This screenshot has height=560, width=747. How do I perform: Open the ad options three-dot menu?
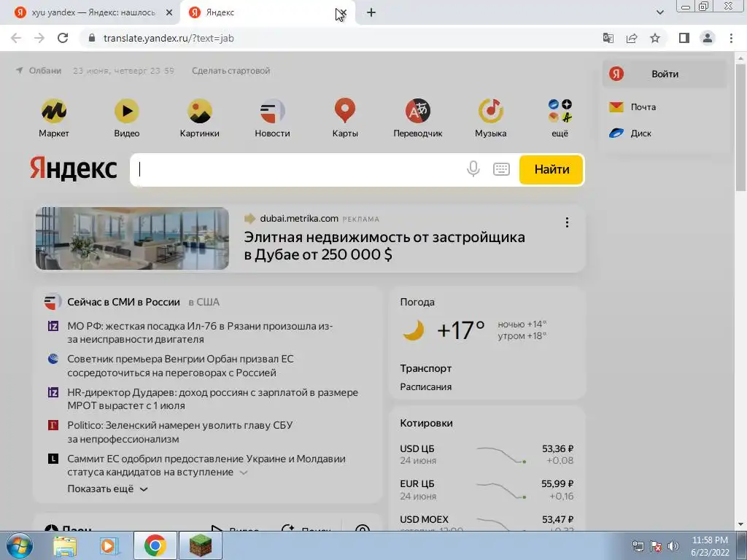tap(567, 222)
